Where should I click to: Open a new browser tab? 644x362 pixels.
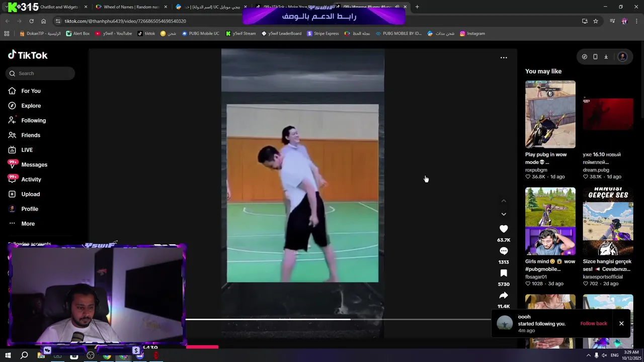click(x=417, y=7)
